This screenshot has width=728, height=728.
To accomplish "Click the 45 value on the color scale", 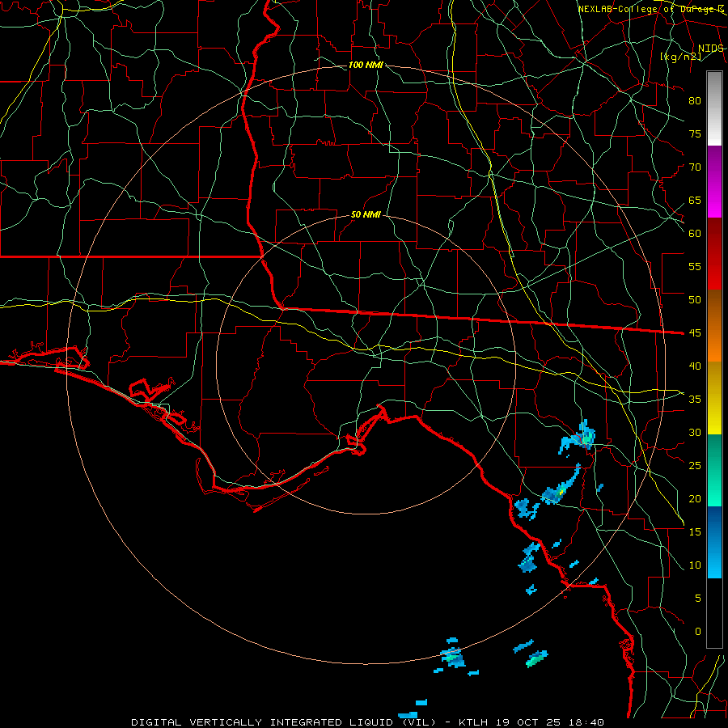I will pyautogui.click(x=695, y=333).
